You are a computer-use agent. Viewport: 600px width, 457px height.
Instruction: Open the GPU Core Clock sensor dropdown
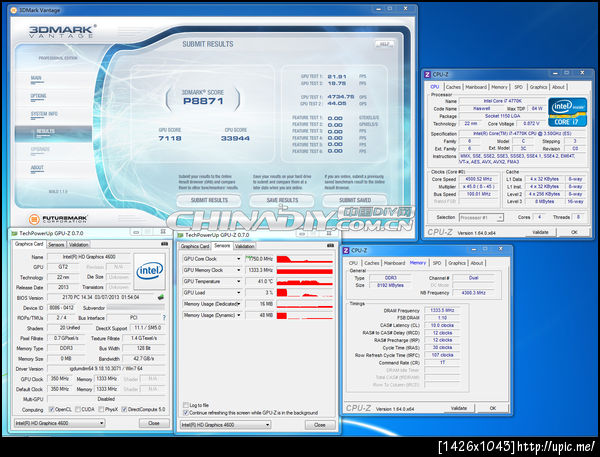coord(238,259)
